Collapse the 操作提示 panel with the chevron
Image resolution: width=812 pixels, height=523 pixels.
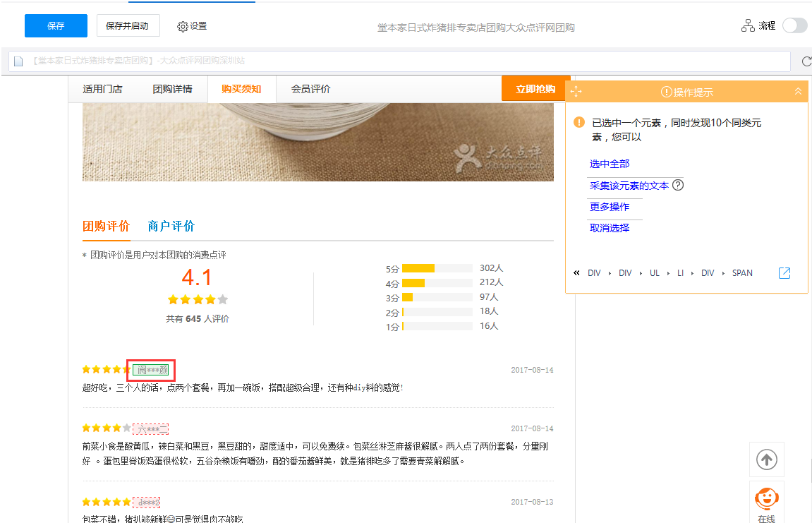[x=798, y=91]
